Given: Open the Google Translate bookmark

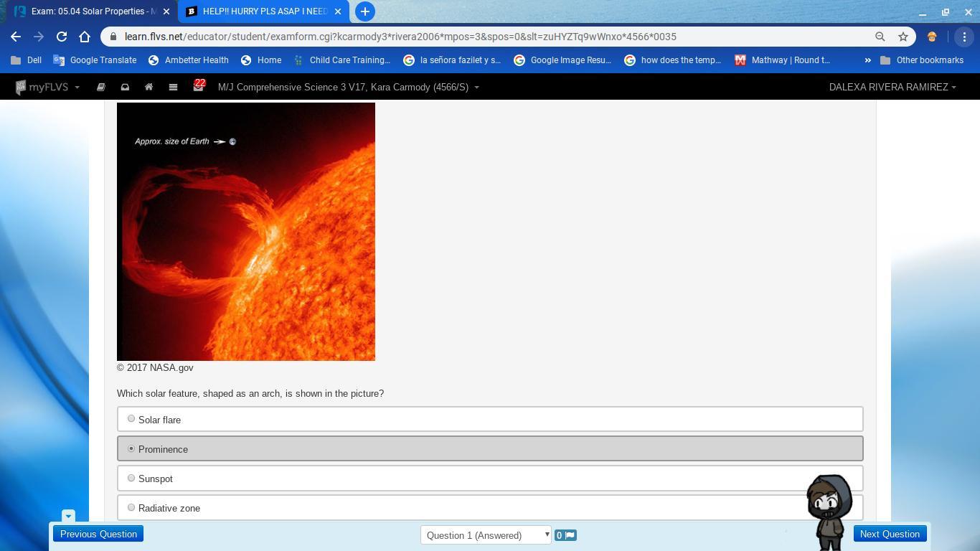Looking at the screenshot, I should 95,60.
